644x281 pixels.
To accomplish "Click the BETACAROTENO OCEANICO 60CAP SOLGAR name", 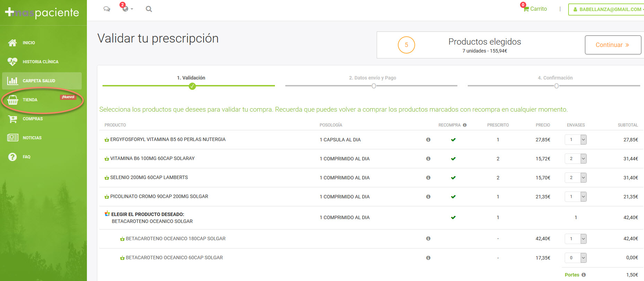I will point(174,257).
